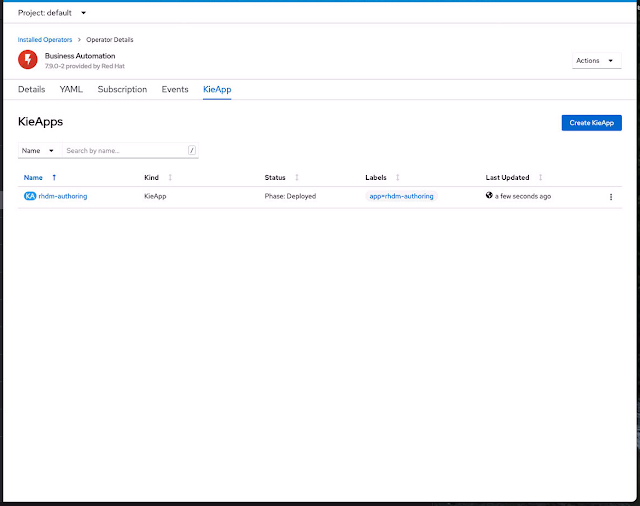Image resolution: width=640 pixels, height=506 pixels.
Task: Click the globe icon in Last Updated
Action: point(489,195)
